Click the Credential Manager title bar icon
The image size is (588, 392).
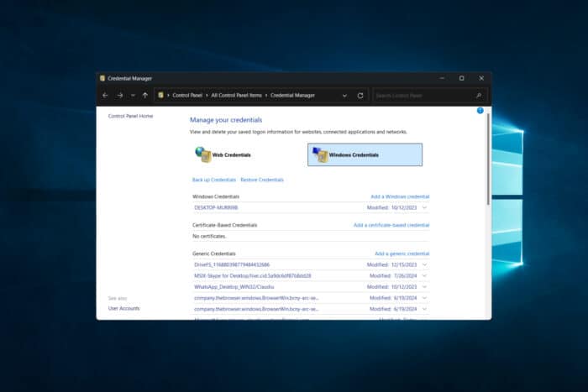102,78
